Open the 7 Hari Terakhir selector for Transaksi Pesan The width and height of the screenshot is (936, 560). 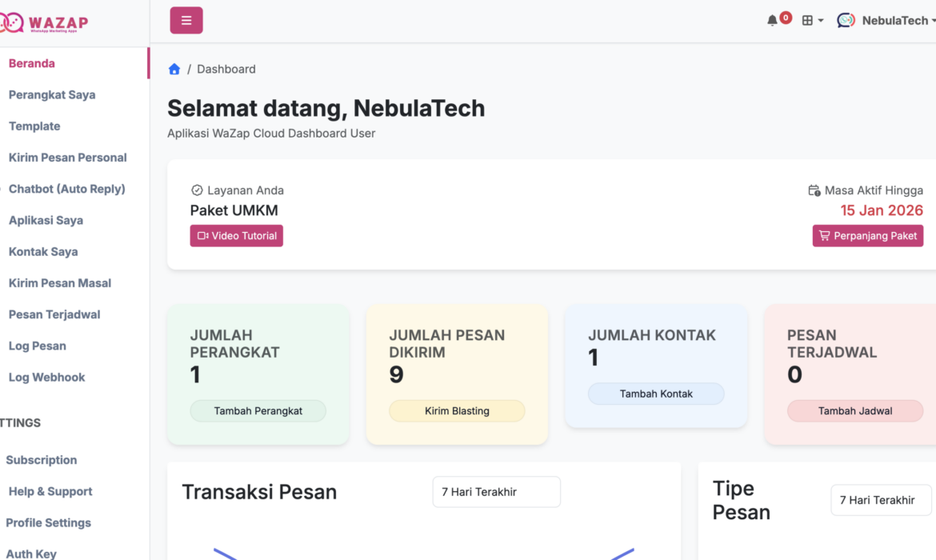(496, 491)
